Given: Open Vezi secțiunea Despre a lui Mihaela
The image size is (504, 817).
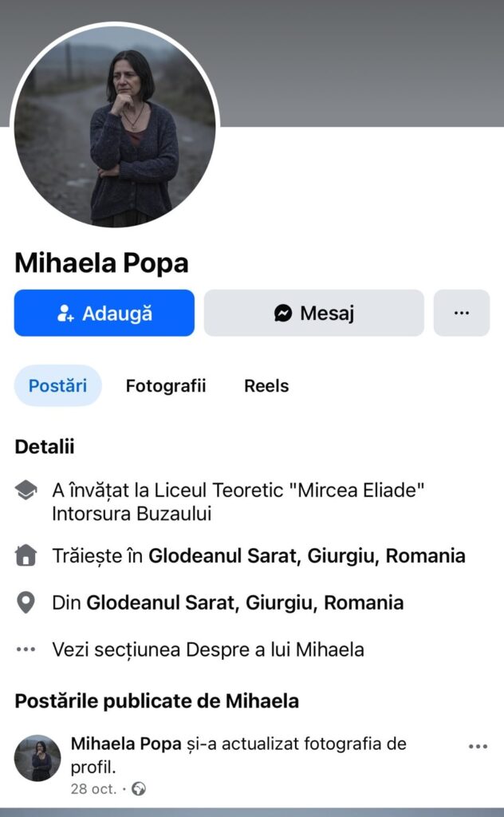Looking at the screenshot, I should 208,649.
